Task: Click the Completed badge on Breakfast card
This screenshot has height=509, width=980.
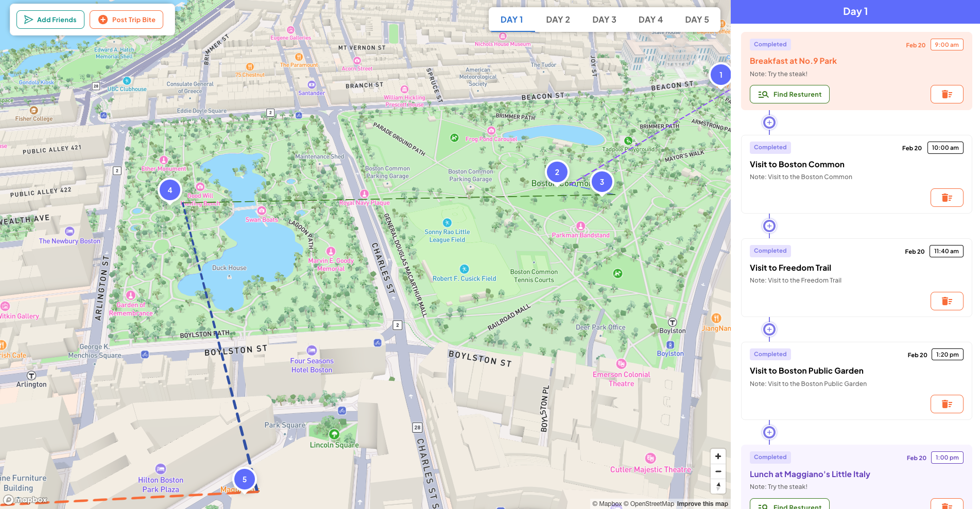Action: coord(770,44)
